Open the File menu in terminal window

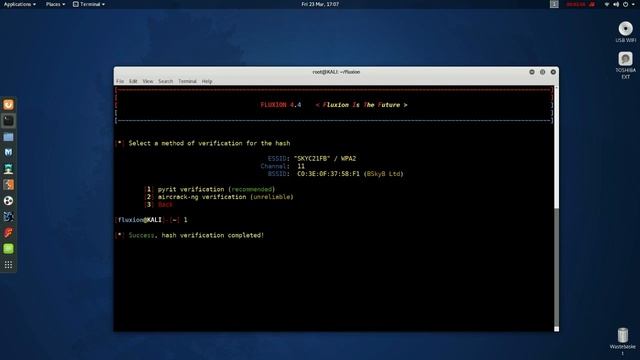click(120, 81)
